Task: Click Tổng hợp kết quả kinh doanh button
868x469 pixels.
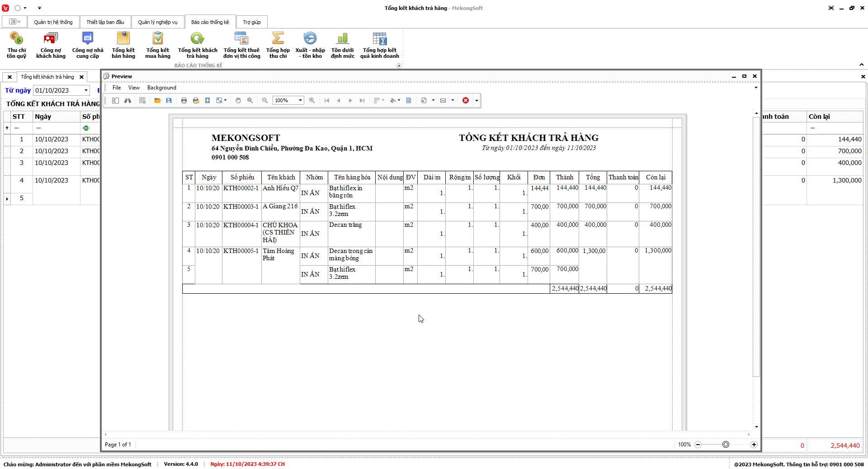Action: [x=379, y=45]
